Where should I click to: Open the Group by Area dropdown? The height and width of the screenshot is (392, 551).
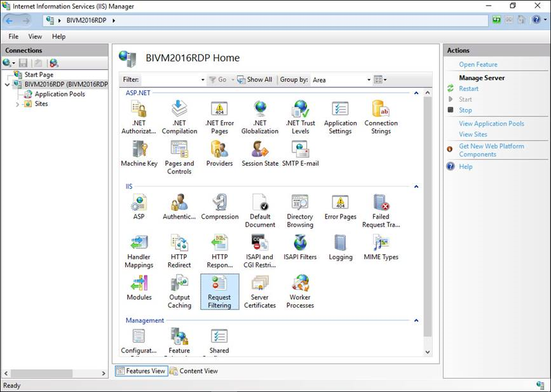tap(341, 80)
